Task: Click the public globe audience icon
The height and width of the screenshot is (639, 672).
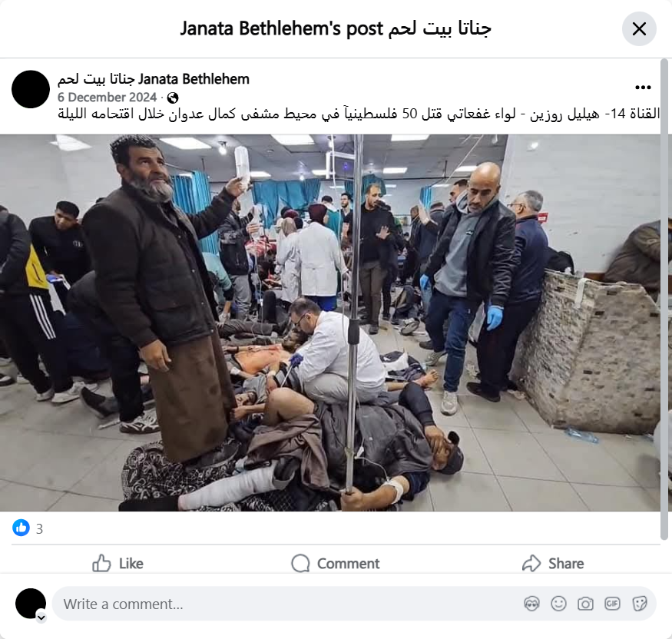Action: [173, 98]
